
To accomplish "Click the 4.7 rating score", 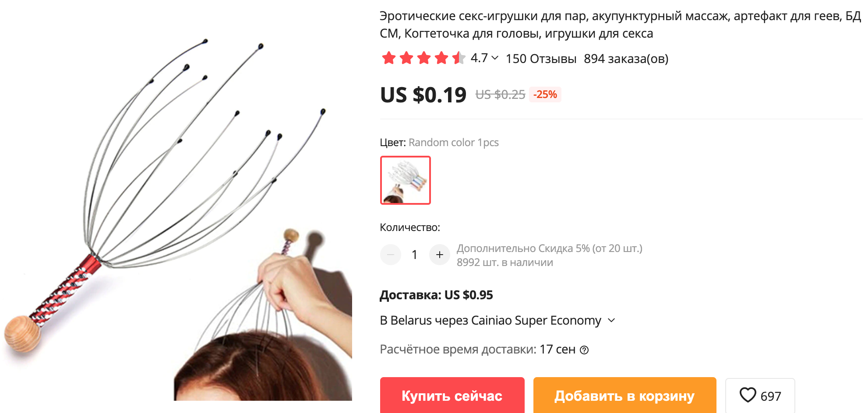I will tap(479, 58).
